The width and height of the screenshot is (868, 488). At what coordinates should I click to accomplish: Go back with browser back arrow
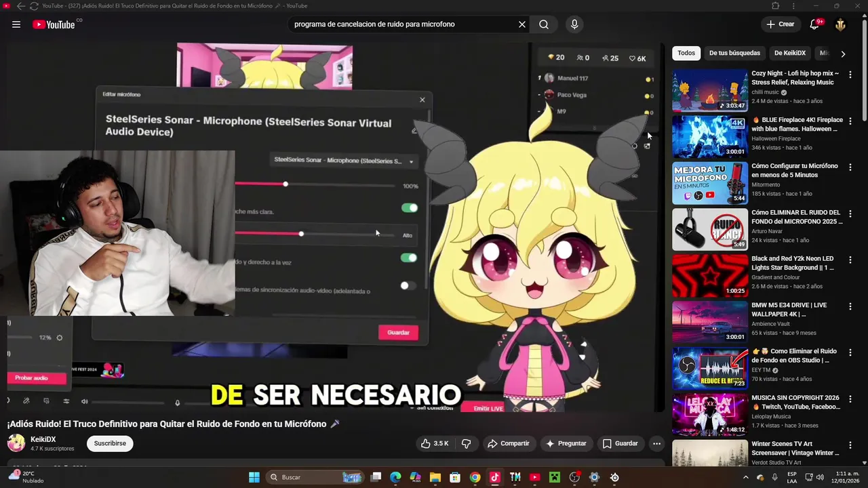20,6
